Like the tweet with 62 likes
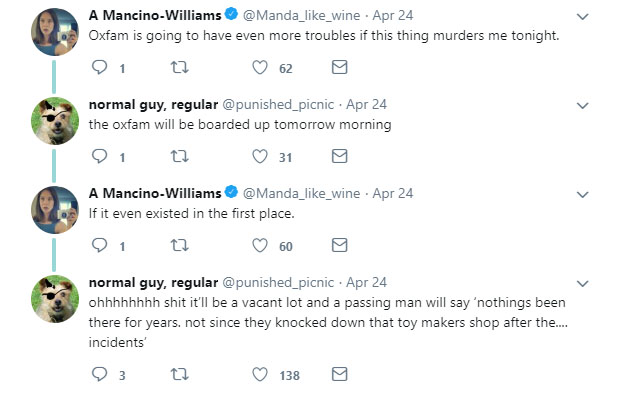This screenshot has height=404, width=617. 261,68
